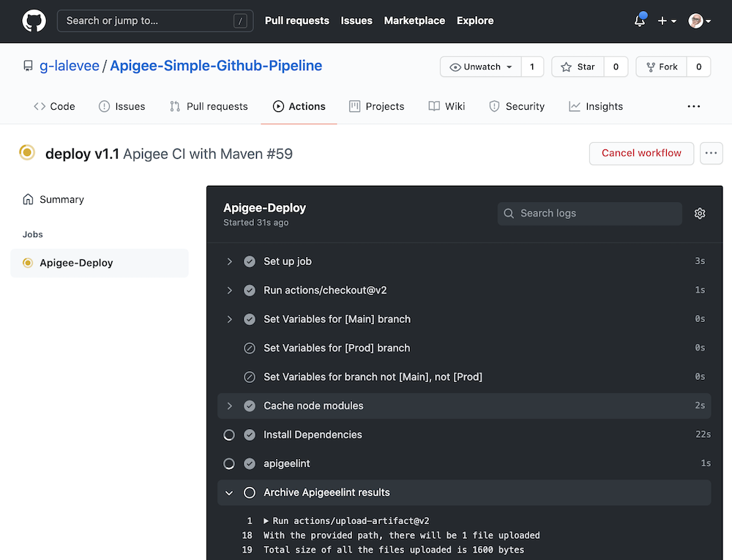Open the log settings gear
Image resolution: width=732 pixels, height=560 pixels.
(x=700, y=214)
